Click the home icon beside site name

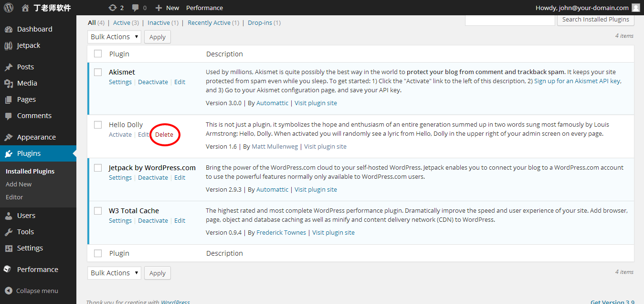coord(25,8)
